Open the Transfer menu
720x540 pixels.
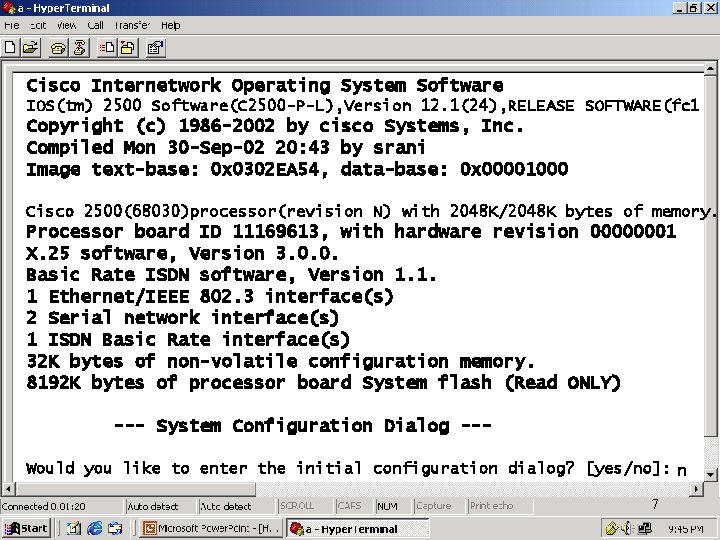[x=132, y=25]
